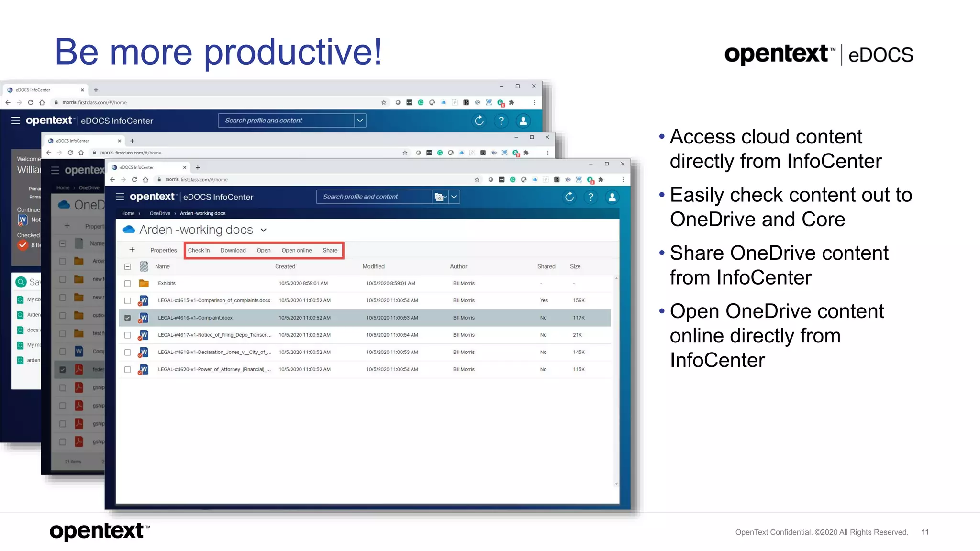Image resolution: width=980 pixels, height=551 pixels.
Task: Close eDOCS InfoCenter tab in front browser
Action: click(185, 167)
